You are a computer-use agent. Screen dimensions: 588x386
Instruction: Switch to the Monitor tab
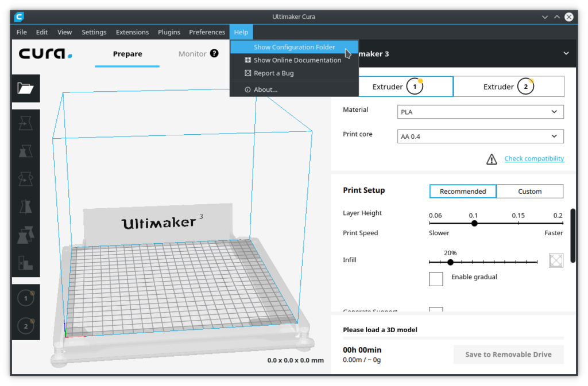(x=192, y=54)
